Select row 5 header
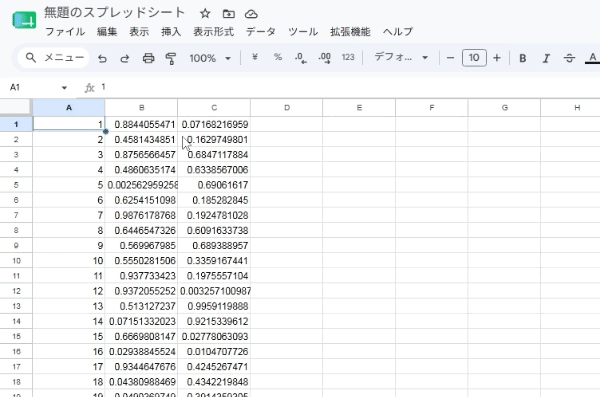This screenshot has width=600, height=397. click(16, 185)
